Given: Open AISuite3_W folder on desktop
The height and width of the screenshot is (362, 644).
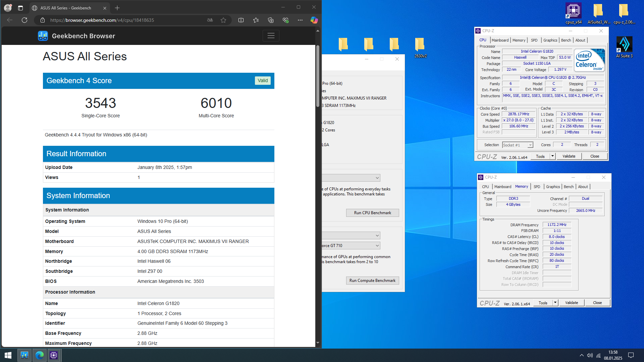Looking at the screenshot, I should [x=599, y=14].
